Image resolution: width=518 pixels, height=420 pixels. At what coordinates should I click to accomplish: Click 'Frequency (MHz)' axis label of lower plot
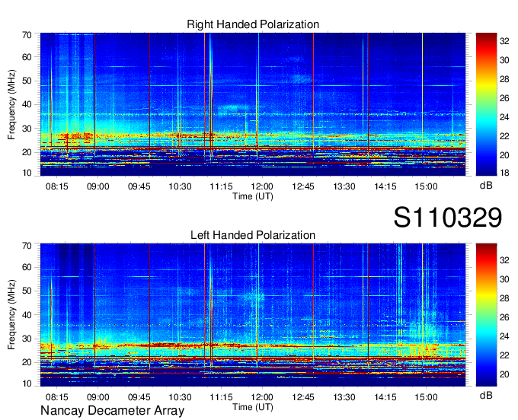11,315
